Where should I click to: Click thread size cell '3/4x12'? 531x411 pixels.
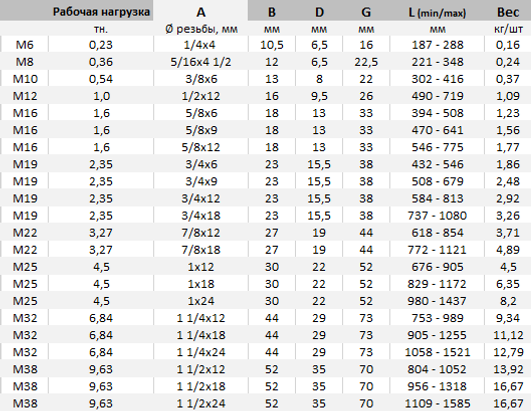coord(201,198)
